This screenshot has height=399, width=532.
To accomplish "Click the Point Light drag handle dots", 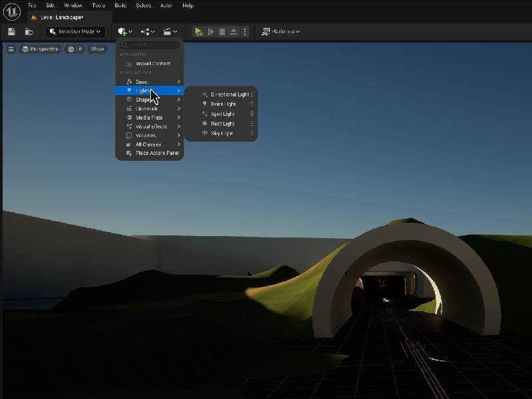I will (252, 104).
